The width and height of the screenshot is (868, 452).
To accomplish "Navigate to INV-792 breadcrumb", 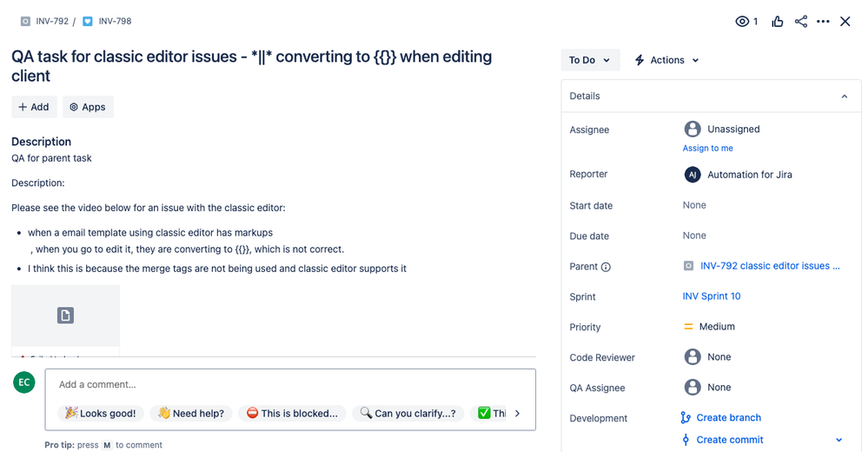I will tap(52, 21).
